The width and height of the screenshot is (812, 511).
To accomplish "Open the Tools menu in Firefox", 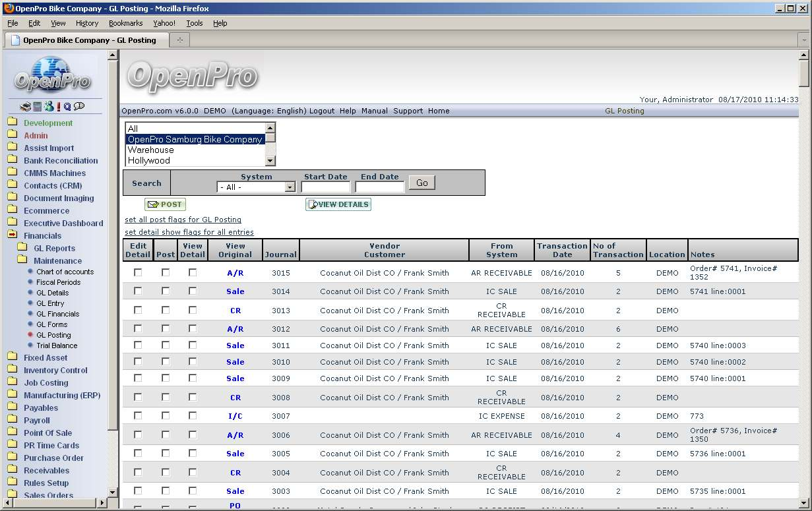I will (x=195, y=23).
